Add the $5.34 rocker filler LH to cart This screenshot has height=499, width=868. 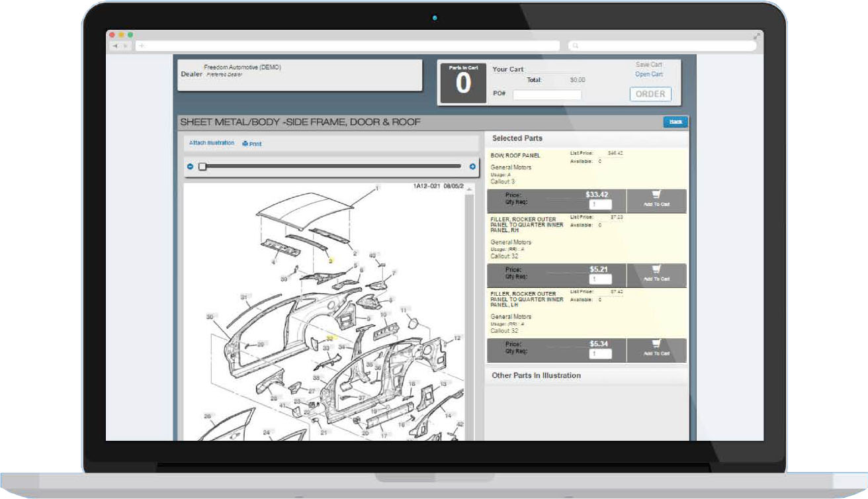pyautogui.click(x=656, y=347)
